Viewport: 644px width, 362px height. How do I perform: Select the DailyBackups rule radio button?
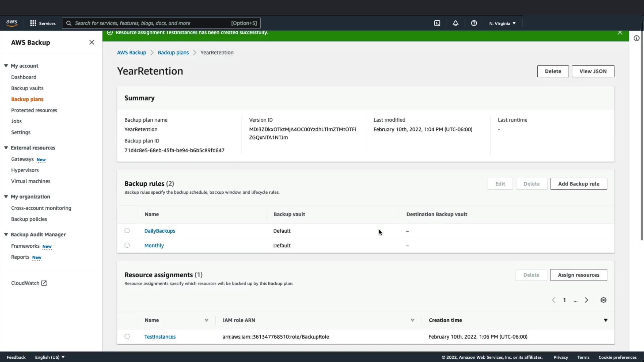127,231
